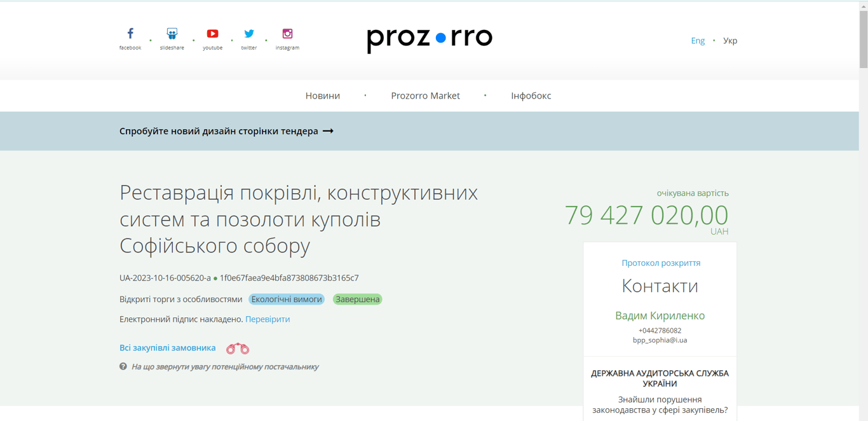
Task: Click the Instagram icon
Action: tap(287, 34)
